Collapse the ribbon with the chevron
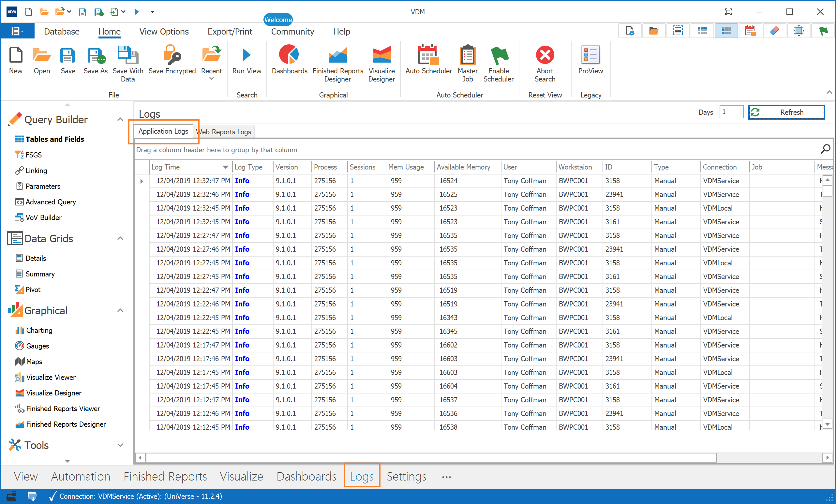 pyautogui.click(x=829, y=92)
